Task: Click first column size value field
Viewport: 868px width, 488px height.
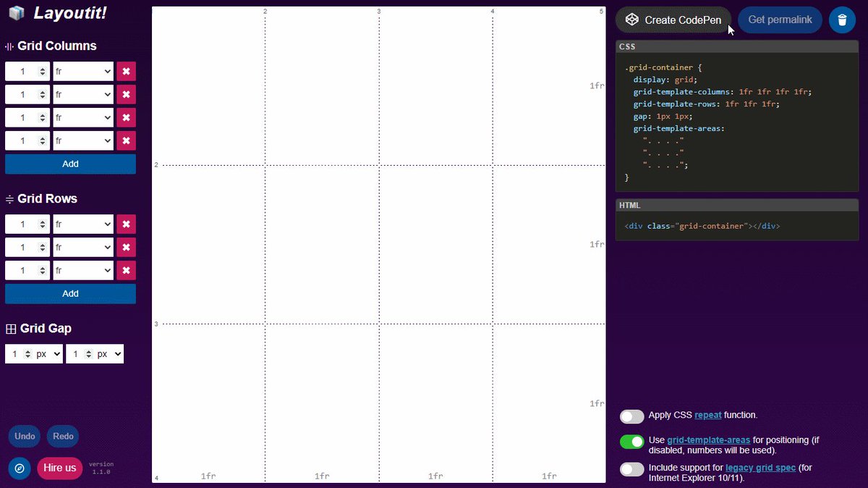Action: (27, 71)
